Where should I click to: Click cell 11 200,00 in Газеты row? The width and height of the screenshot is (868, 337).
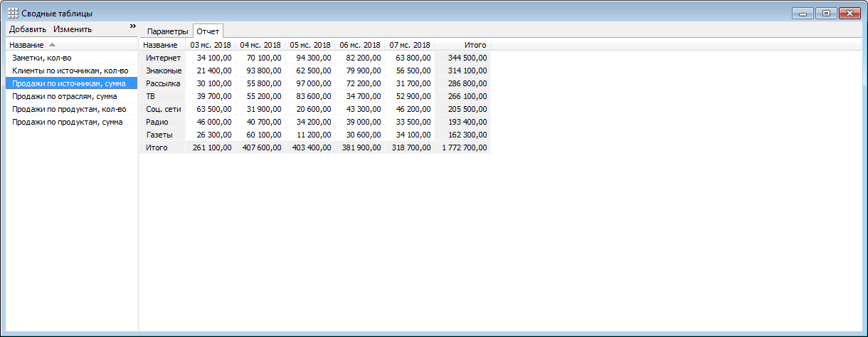pos(310,135)
